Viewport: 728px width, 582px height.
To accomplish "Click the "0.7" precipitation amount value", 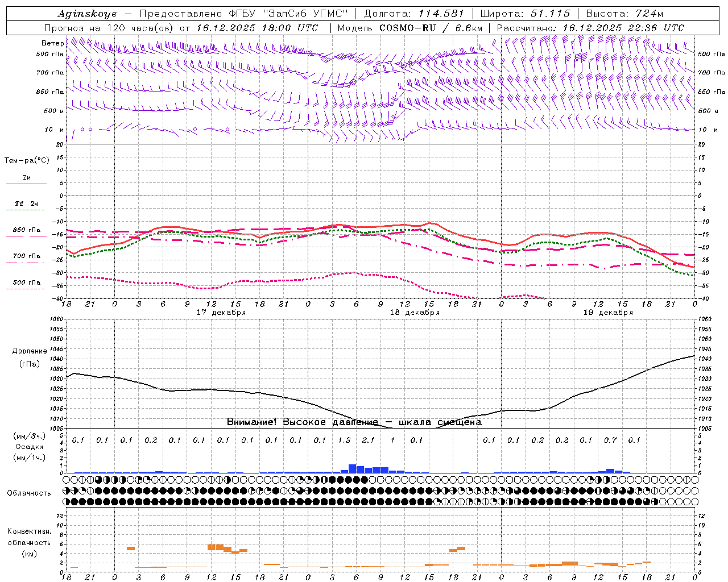I will (610, 440).
